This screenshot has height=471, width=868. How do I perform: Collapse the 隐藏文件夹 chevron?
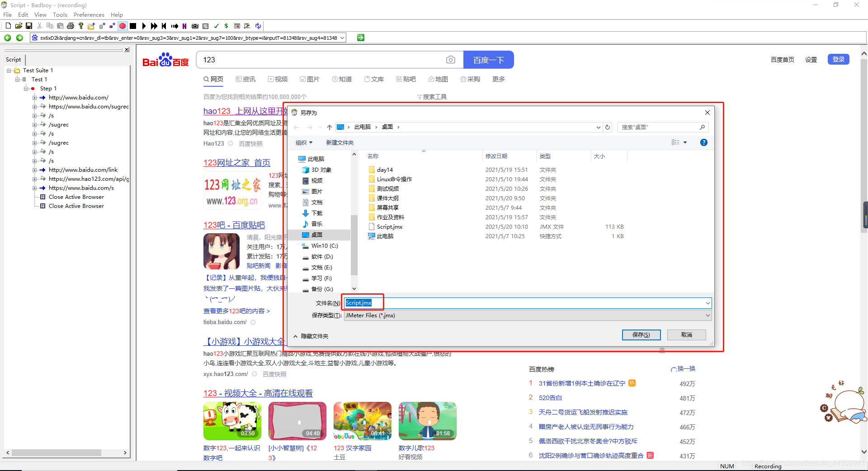(295, 336)
